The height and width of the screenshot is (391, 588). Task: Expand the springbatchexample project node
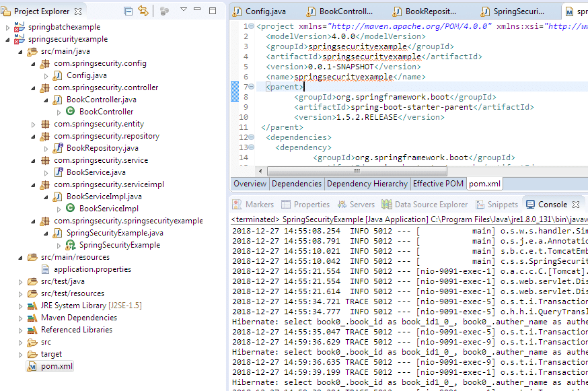[x=8, y=27]
